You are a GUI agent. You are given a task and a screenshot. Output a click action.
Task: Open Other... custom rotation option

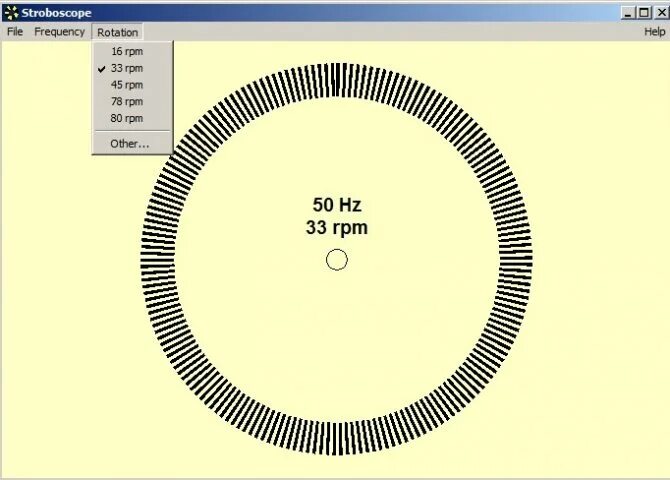(x=132, y=144)
